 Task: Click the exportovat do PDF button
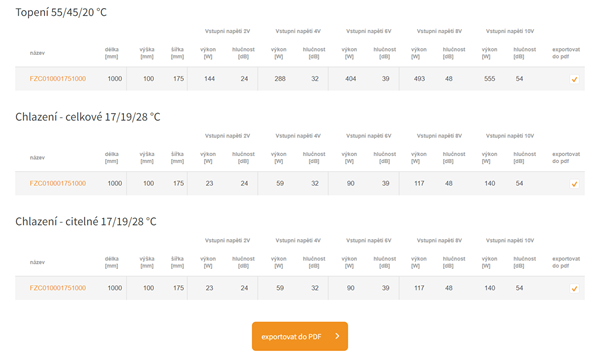point(300,336)
